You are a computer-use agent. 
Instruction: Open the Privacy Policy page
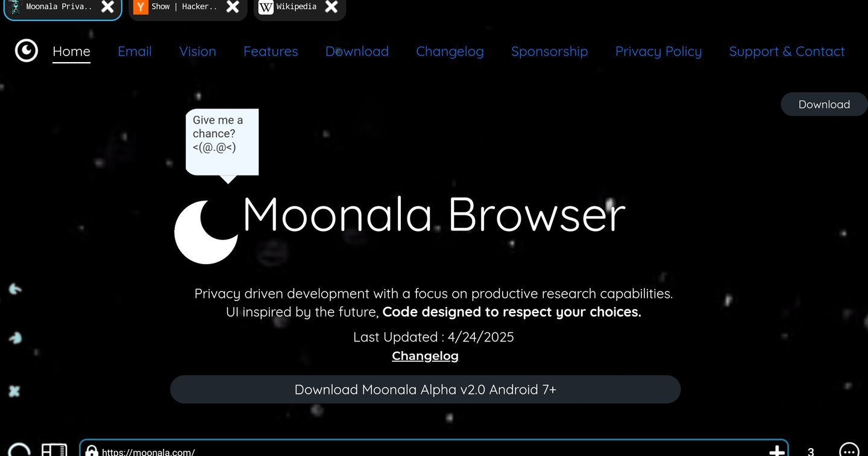point(658,51)
